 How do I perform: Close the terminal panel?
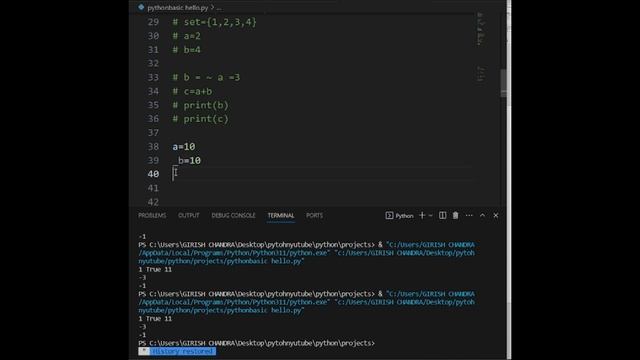tap(496, 215)
